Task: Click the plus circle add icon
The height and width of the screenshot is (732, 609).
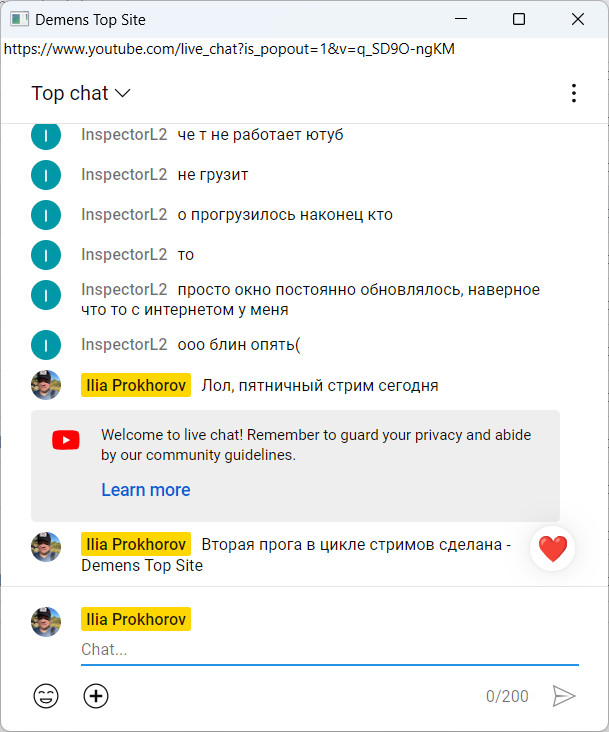Action: point(96,696)
